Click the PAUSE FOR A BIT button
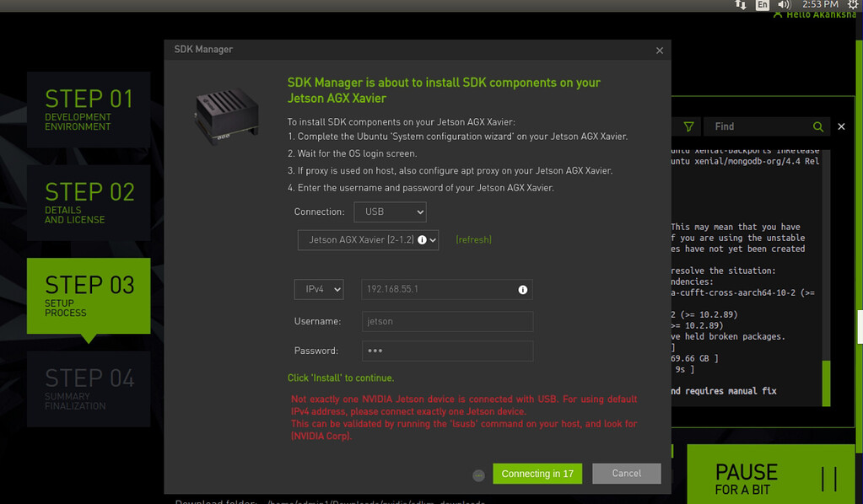 [770, 474]
